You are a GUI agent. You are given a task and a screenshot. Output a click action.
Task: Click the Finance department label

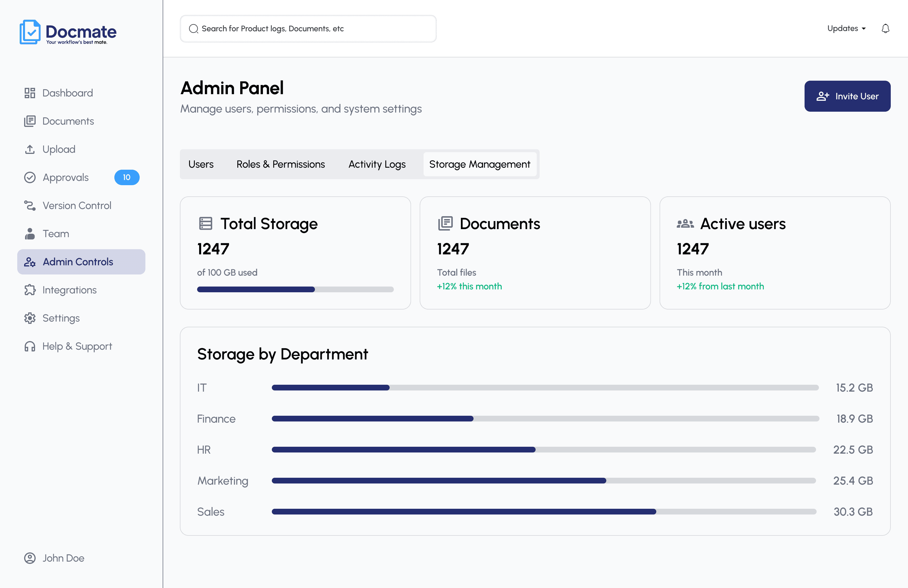[x=216, y=419]
